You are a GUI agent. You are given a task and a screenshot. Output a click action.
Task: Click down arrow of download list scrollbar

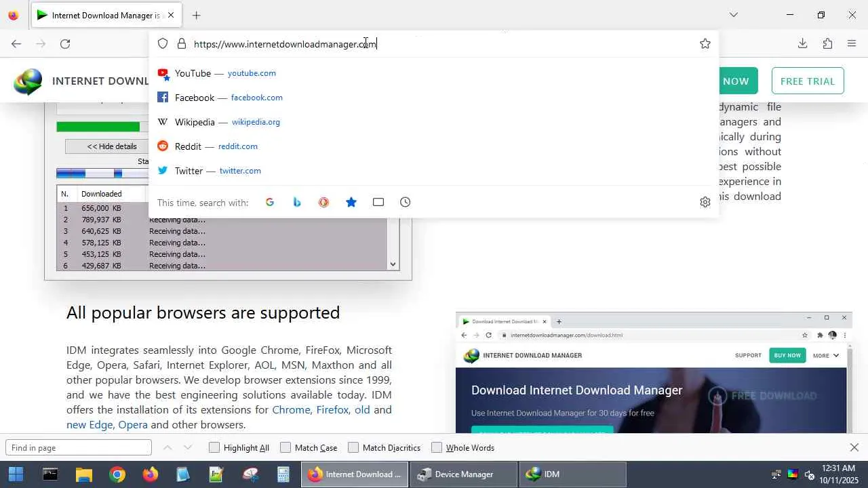tap(393, 264)
